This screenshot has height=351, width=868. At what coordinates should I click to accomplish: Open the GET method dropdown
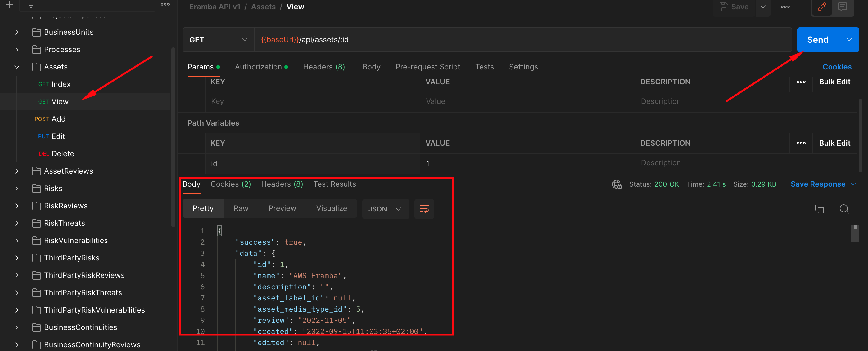click(x=218, y=40)
